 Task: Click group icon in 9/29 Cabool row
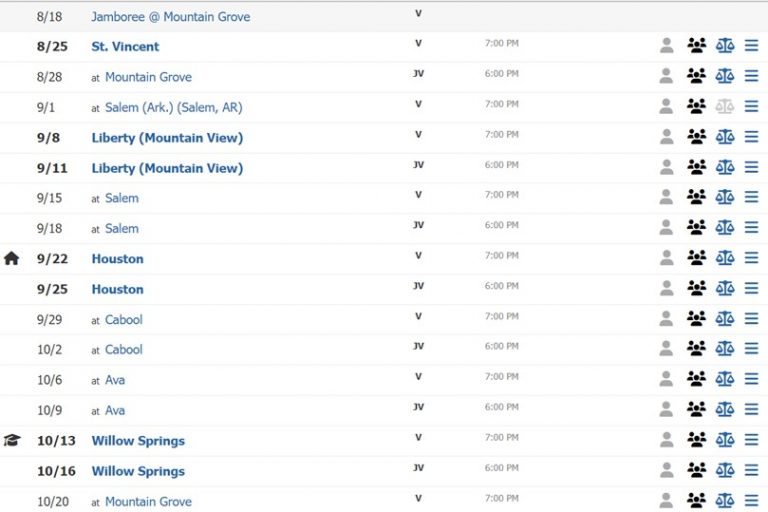click(696, 319)
